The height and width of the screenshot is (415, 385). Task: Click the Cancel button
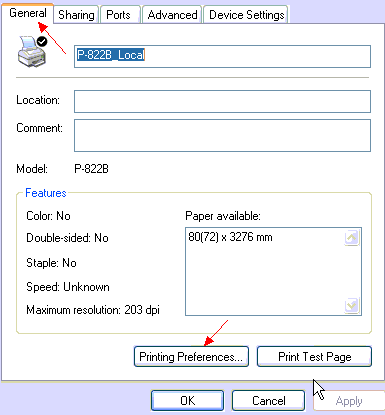point(268,400)
